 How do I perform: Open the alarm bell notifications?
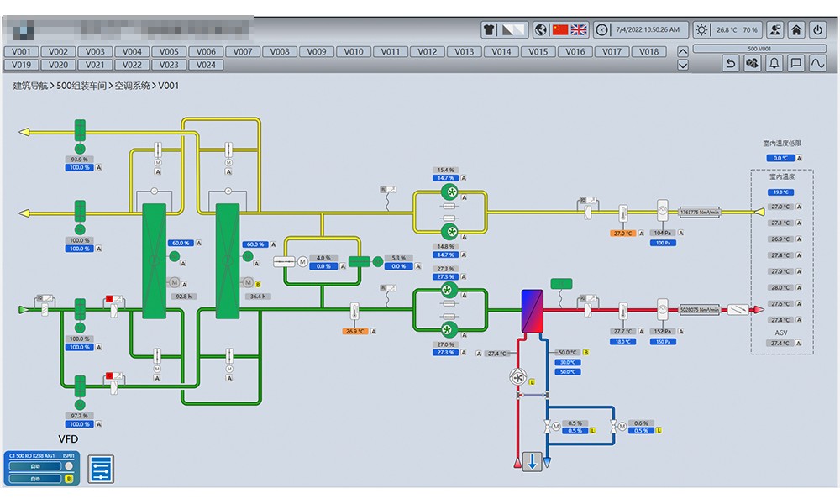click(774, 64)
